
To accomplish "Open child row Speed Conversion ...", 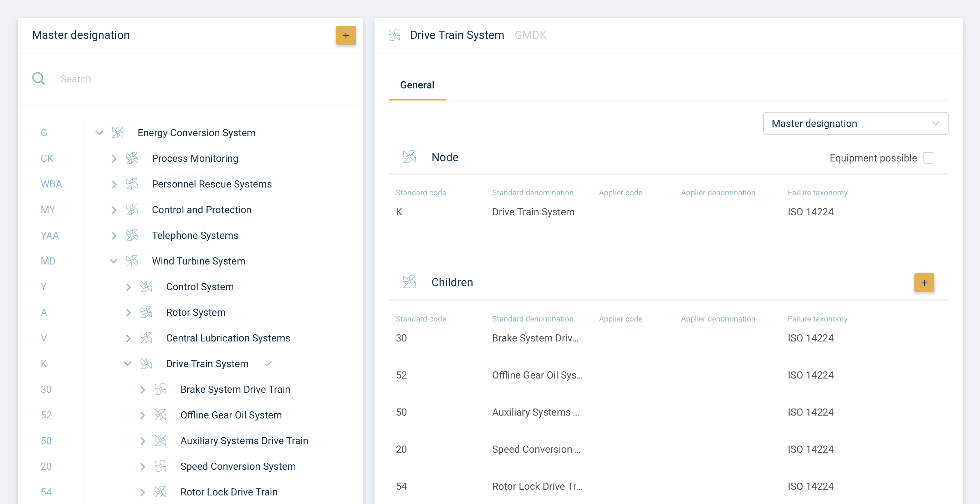I will pos(668,449).
